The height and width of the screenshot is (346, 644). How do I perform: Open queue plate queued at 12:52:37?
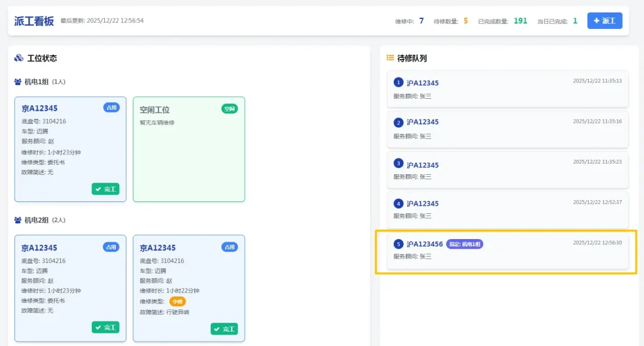(423, 204)
